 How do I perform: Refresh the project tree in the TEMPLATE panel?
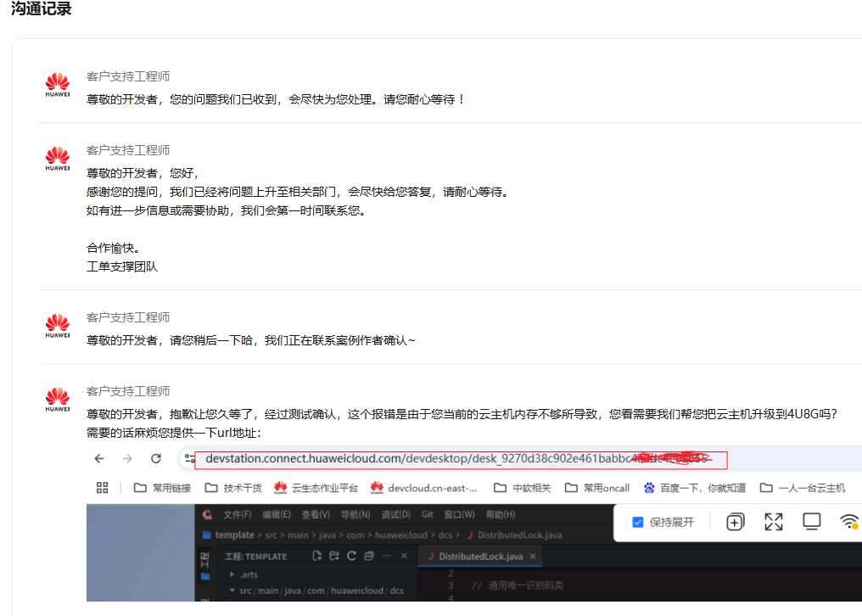pyautogui.click(x=352, y=556)
